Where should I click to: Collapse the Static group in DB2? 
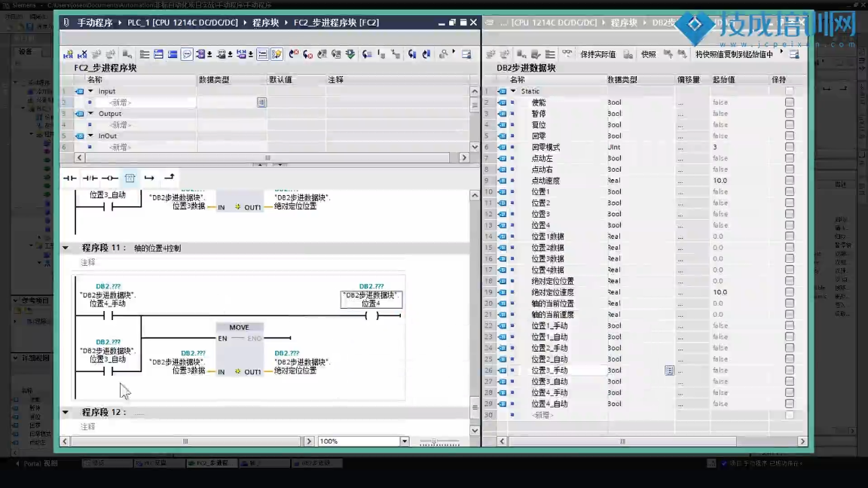(513, 91)
